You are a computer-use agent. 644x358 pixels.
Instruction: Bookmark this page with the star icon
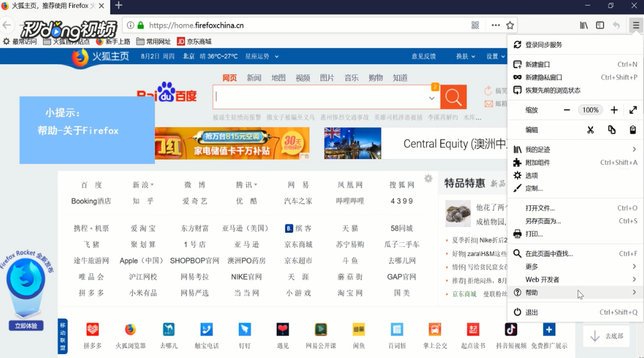(x=510, y=25)
